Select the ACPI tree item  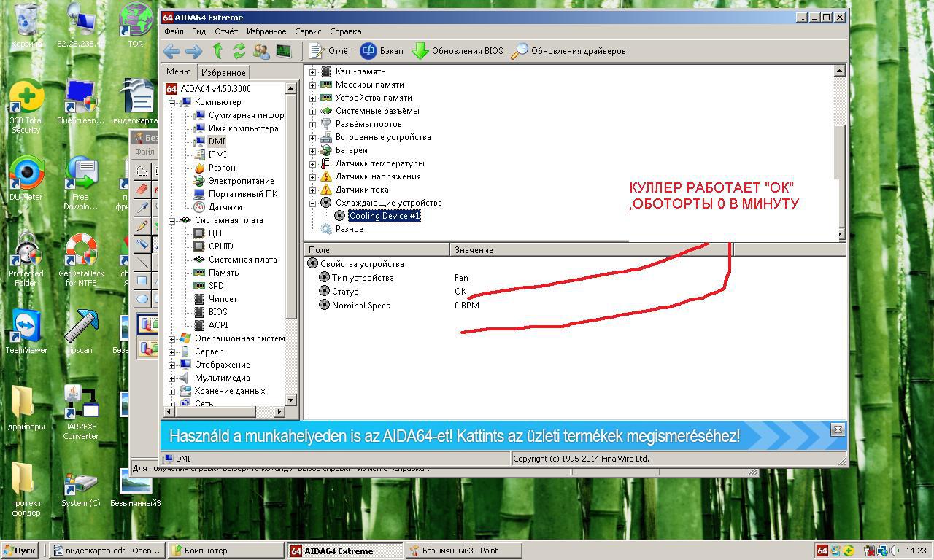tap(217, 325)
